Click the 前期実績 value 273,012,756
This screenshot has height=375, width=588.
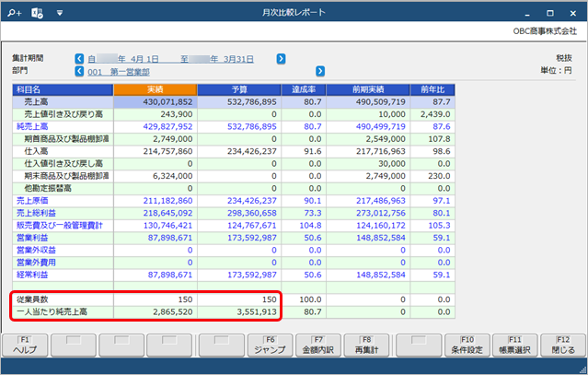381,213
